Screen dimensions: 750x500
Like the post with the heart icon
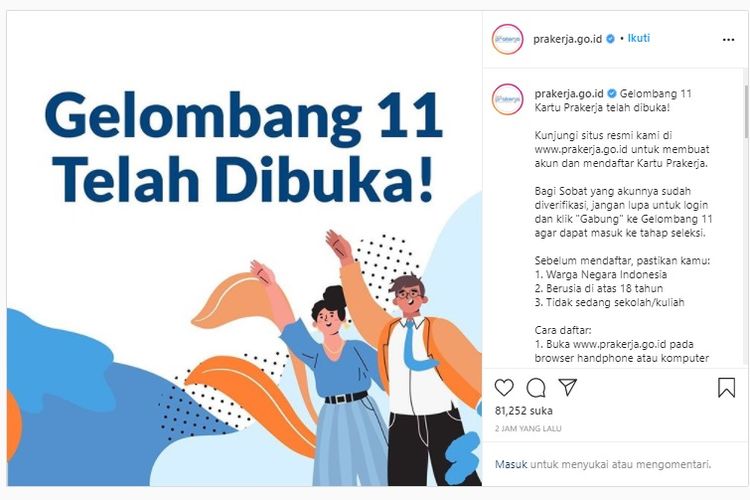click(504, 387)
